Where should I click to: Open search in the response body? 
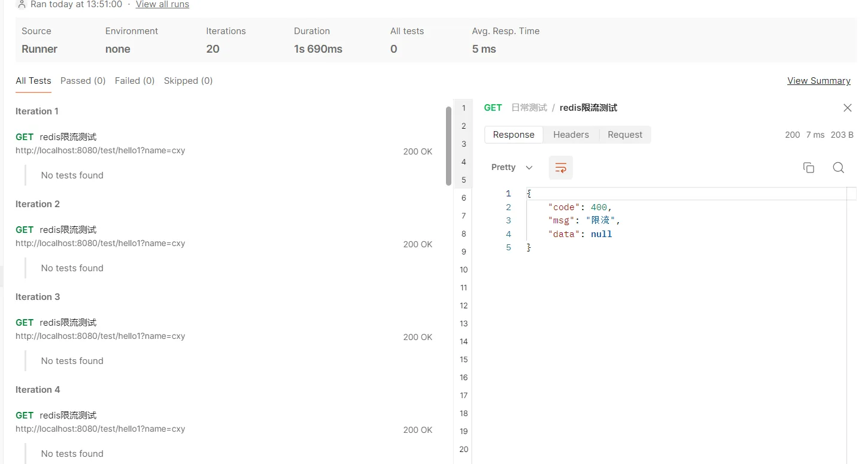click(838, 168)
